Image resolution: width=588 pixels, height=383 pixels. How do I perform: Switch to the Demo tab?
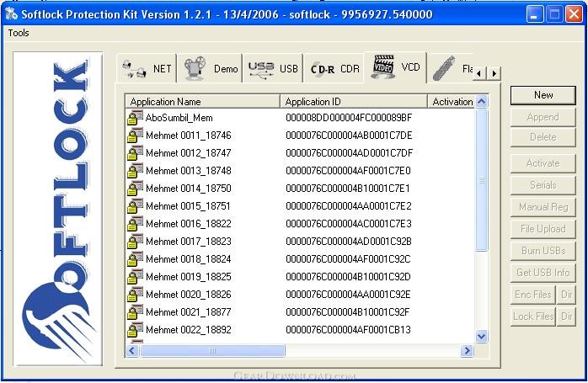tap(210, 68)
